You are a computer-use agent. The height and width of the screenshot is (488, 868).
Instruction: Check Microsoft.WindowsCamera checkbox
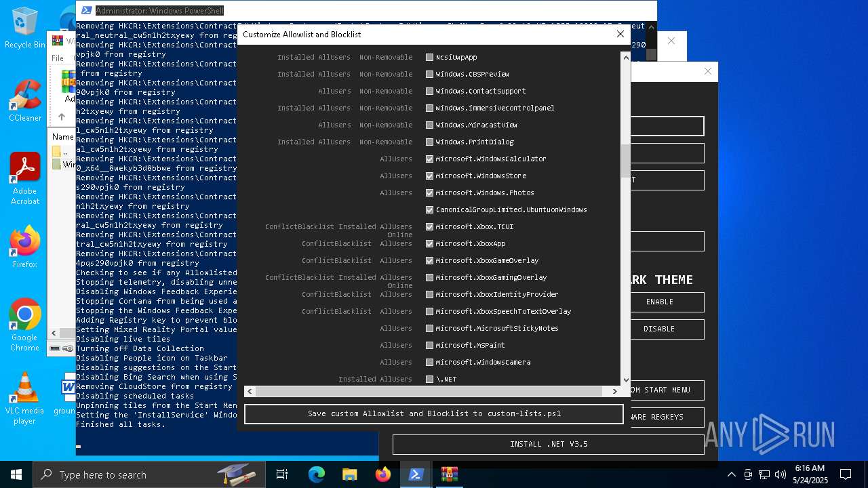[429, 362]
